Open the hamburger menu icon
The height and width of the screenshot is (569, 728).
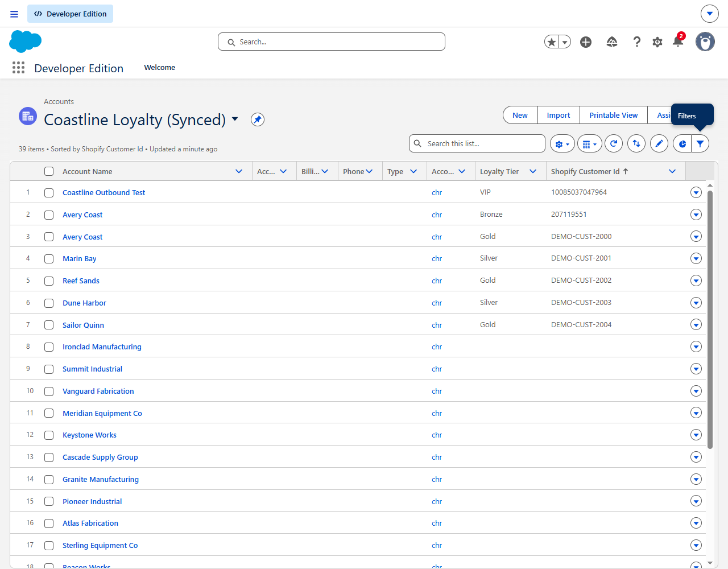coord(14,14)
